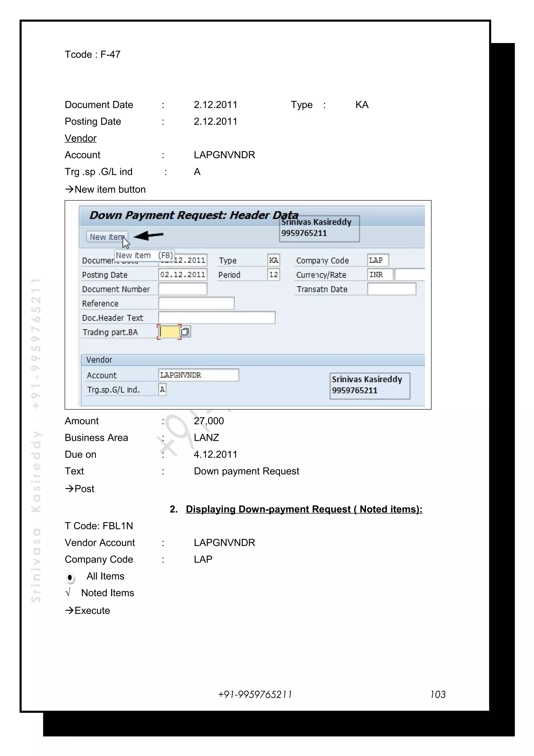Click the Type field containing KA

tap(274, 260)
